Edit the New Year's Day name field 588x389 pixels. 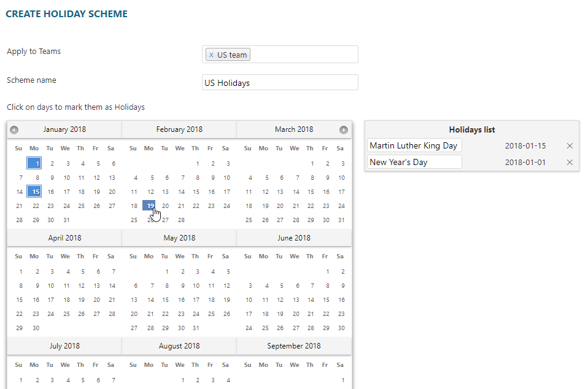(414, 161)
